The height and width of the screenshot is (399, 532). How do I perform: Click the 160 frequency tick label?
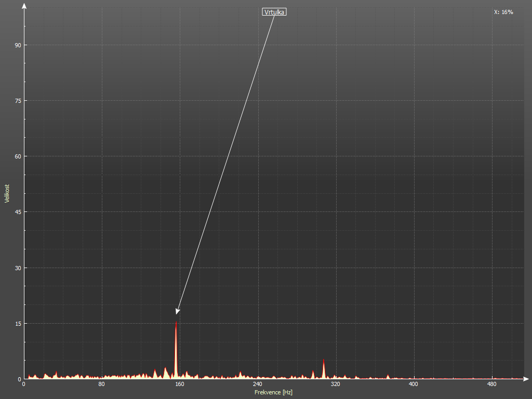click(x=179, y=384)
